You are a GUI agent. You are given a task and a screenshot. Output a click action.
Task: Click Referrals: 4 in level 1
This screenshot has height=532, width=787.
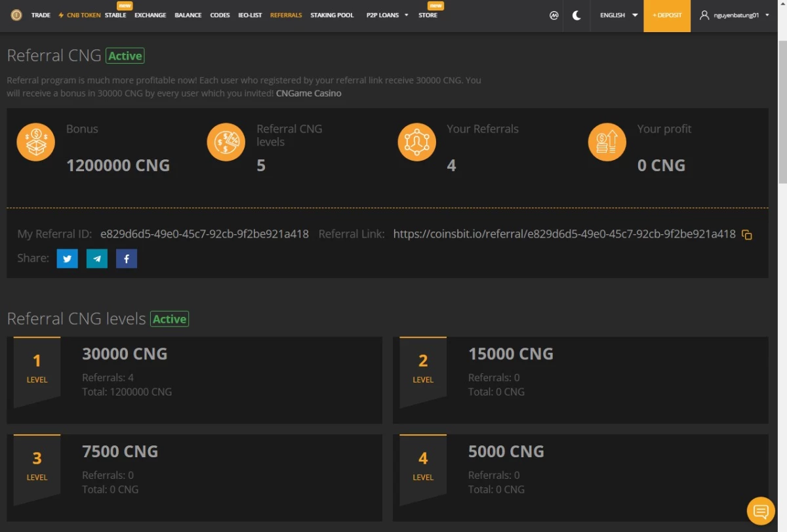tap(108, 377)
